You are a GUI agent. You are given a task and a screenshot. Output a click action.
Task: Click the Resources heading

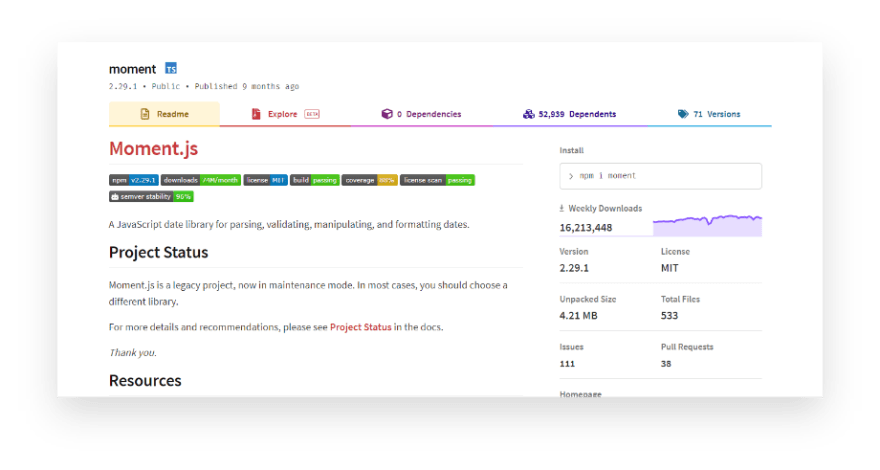pyautogui.click(x=145, y=381)
